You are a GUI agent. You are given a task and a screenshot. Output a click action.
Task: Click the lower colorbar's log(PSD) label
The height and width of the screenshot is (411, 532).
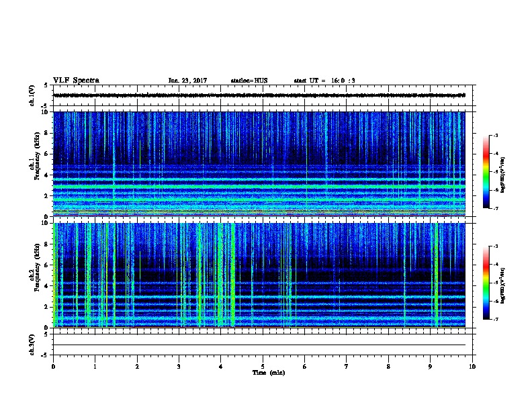[x=502, y=285]
